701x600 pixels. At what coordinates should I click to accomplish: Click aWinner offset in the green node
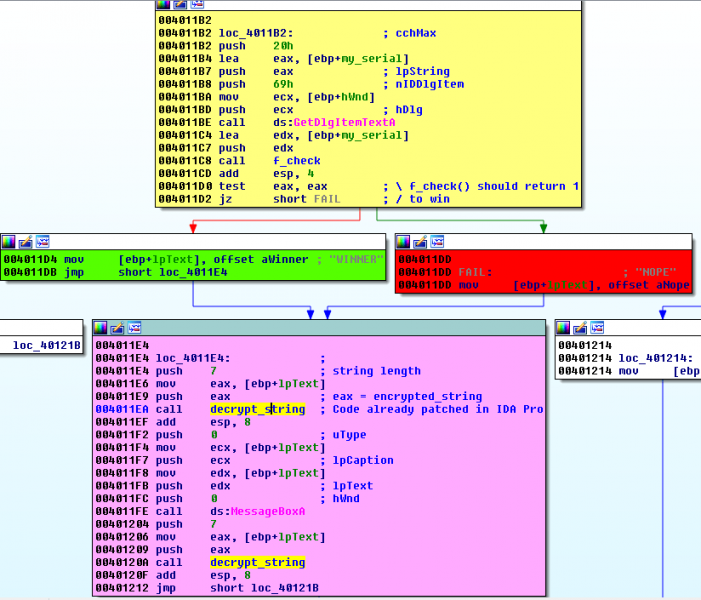point(285,259)
